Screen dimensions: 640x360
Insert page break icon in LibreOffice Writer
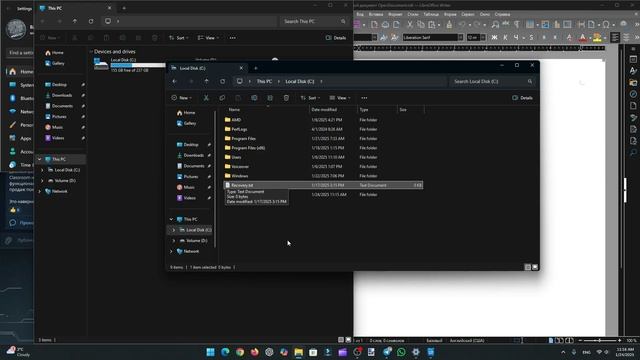[581, 25]
